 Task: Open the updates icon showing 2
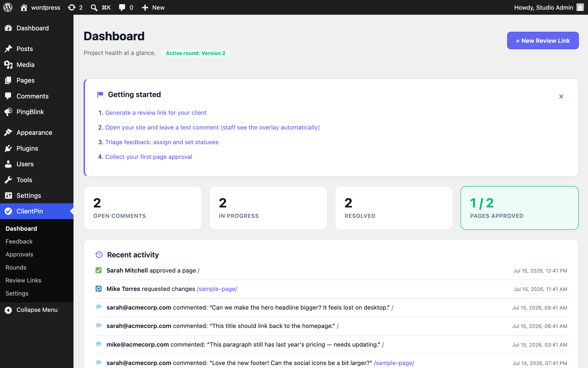75,7
